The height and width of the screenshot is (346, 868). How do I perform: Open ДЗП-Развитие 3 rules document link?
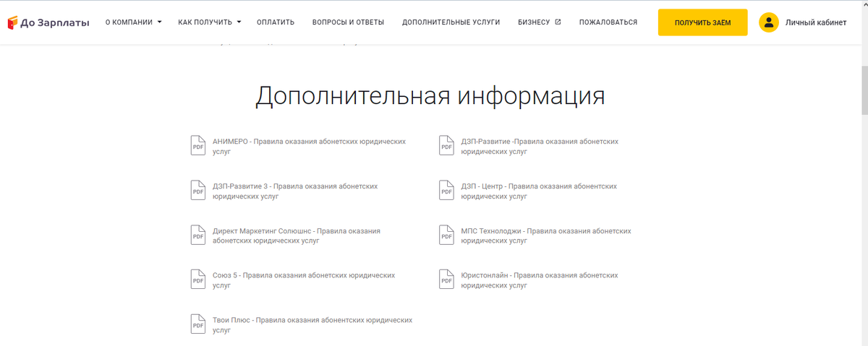pyautogui.click(x=295, y=191)
